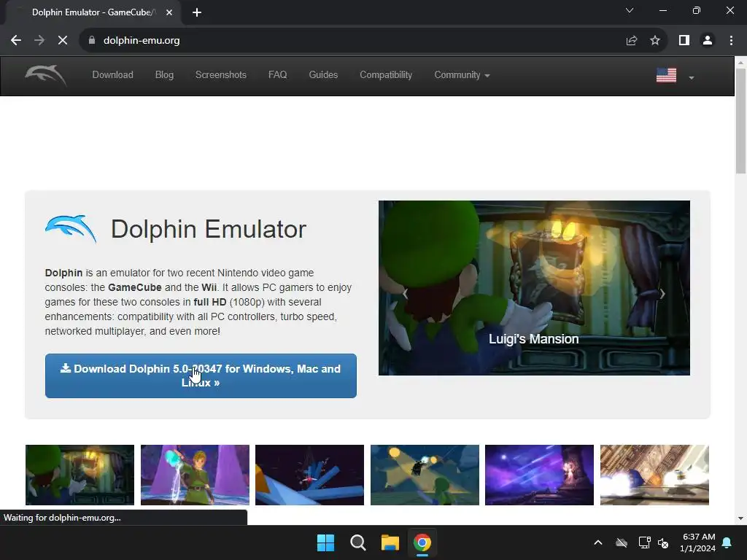Screen dimensions: 747x560
Task: Click Download Dolphin 5.0-20347 button
Action: coord(201,376)
